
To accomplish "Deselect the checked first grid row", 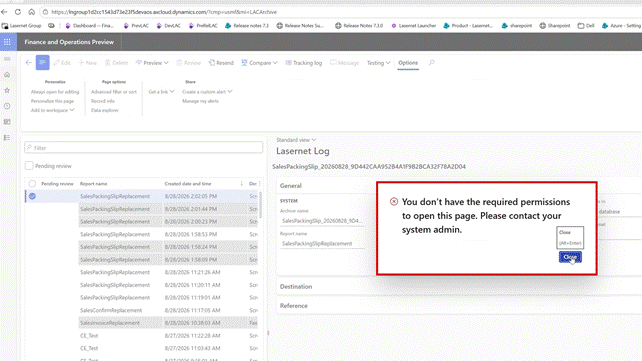I will pos(32,196).
